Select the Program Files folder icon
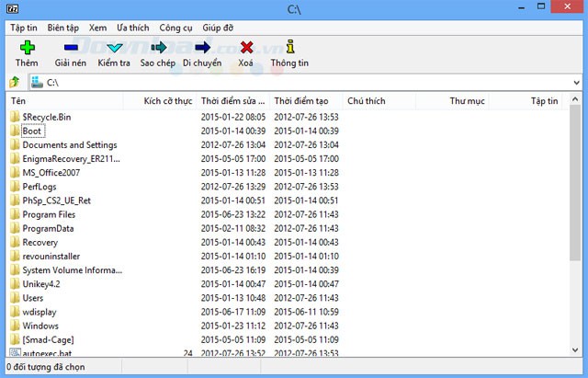The width and height of the screenshot is (588, 378). point(15,214)
